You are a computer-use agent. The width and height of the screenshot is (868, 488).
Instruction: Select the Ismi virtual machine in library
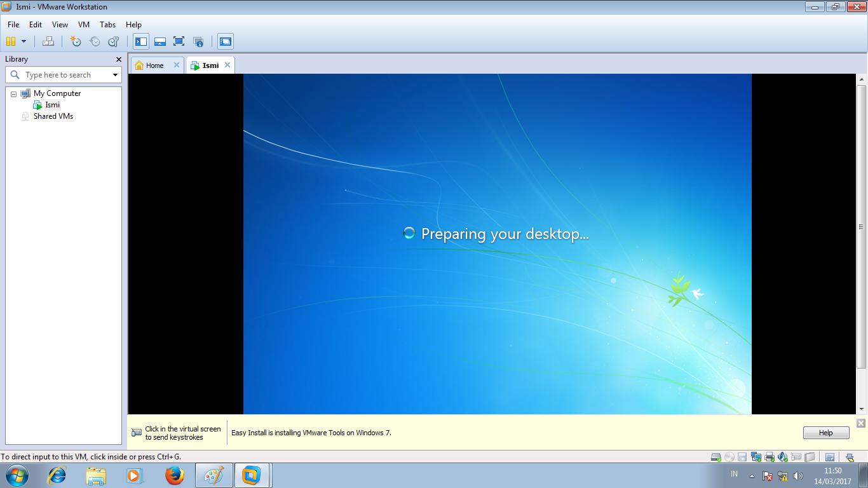(x=52, y=105)
